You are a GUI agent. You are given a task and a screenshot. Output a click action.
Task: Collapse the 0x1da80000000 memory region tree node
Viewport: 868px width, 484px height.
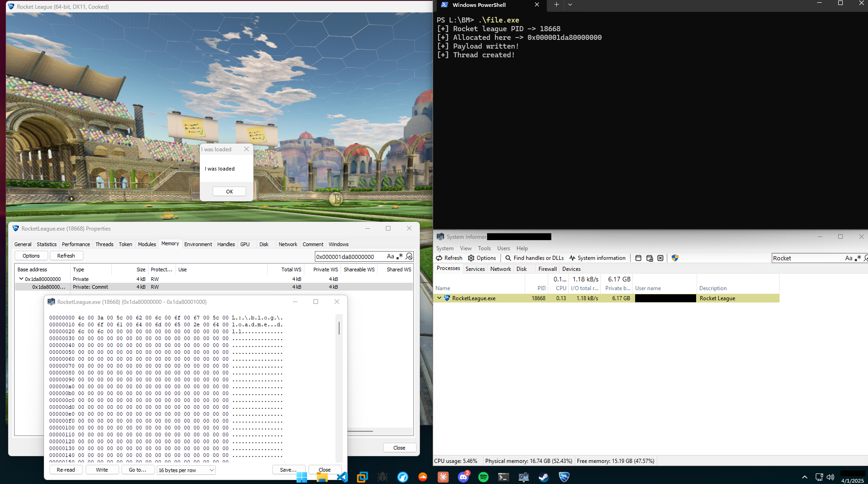(x=21, y=279)
